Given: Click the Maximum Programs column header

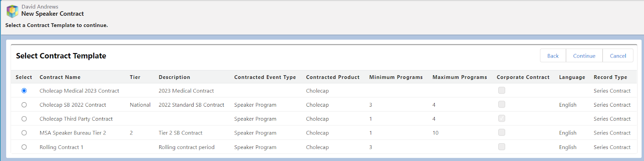Looking at the screenshot, I should pyautogui.click(x=460, y=77).
